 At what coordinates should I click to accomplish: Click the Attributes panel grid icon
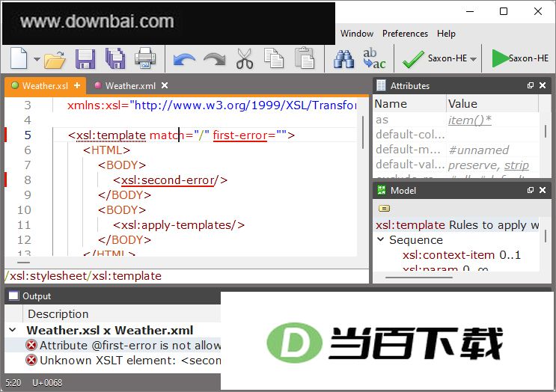click(381, 85)
